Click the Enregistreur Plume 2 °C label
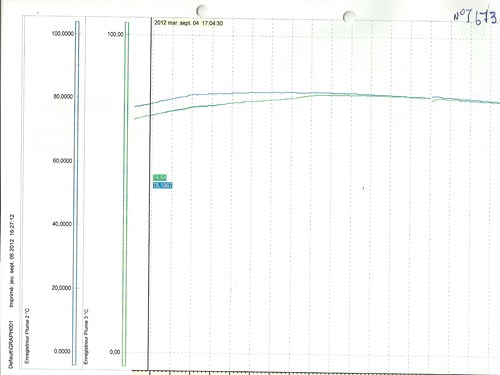The height and width of the screenshot is (375, 500). [x=27, y=336]
